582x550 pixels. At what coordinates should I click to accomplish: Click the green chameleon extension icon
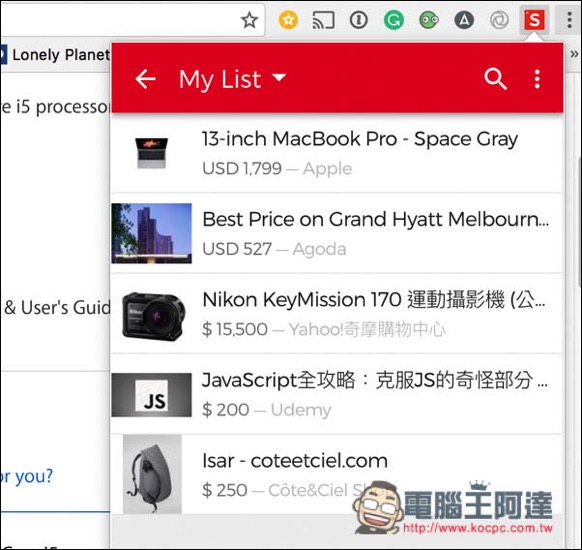(x=429, y=20)
